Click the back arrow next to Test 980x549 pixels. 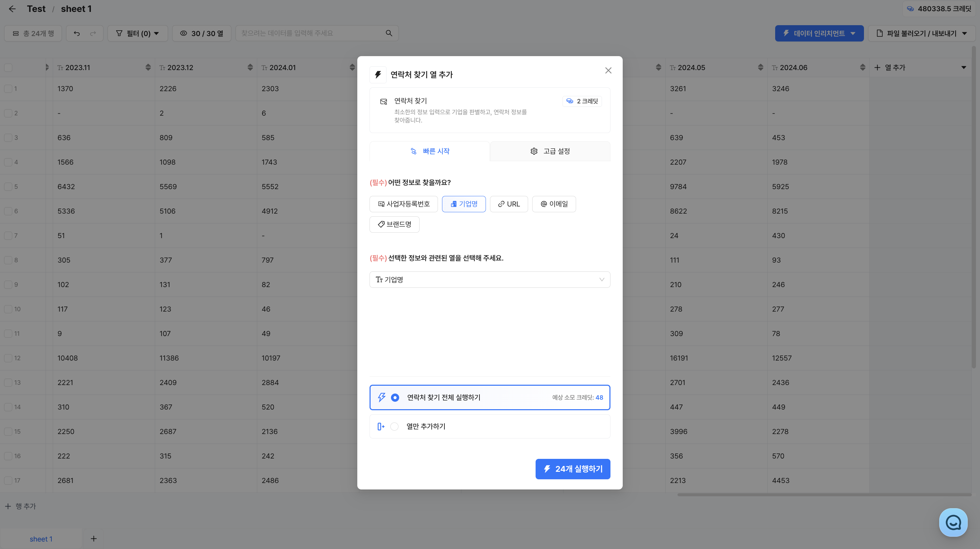[12, 9]
